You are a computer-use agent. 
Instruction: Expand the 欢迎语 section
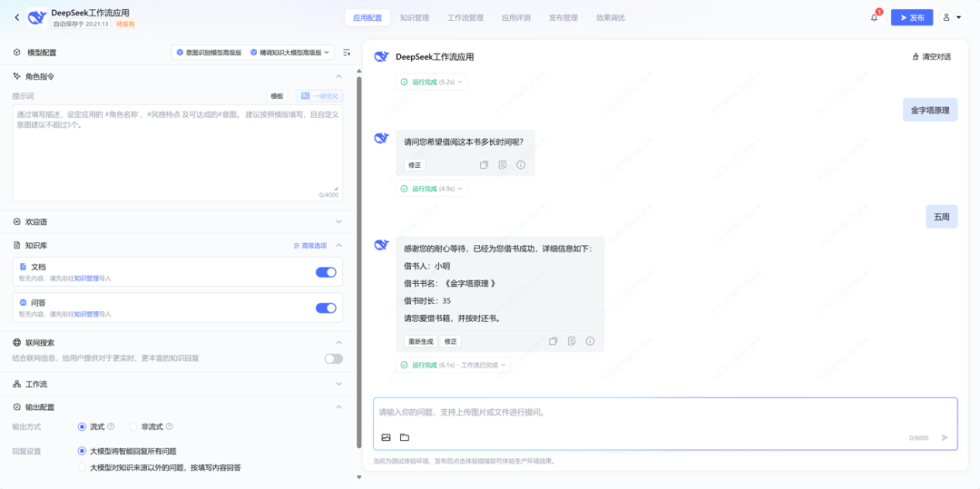point(338,221)
